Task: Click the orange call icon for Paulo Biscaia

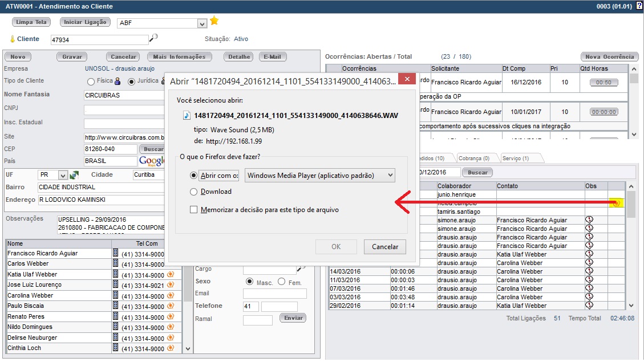Action: click(170, 307)
